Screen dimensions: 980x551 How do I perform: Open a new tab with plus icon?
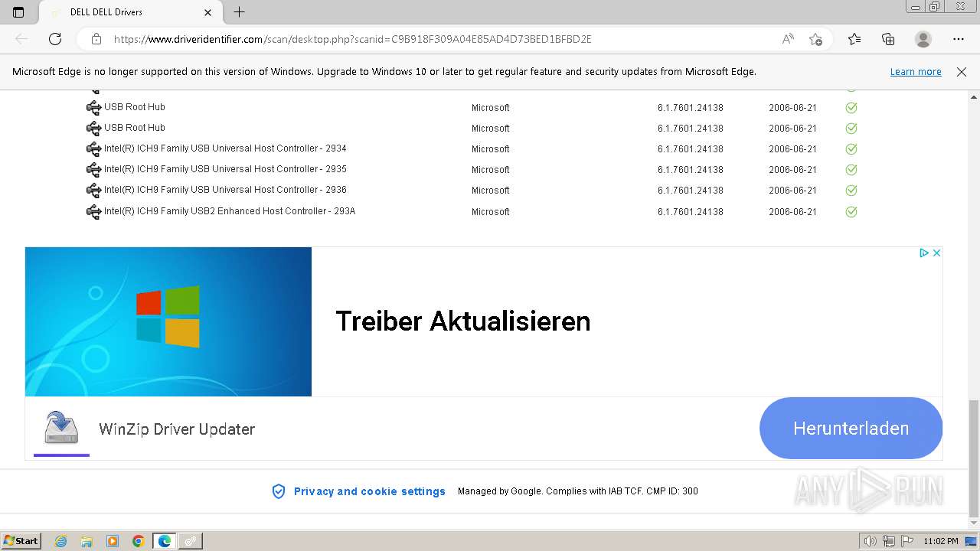239,12
